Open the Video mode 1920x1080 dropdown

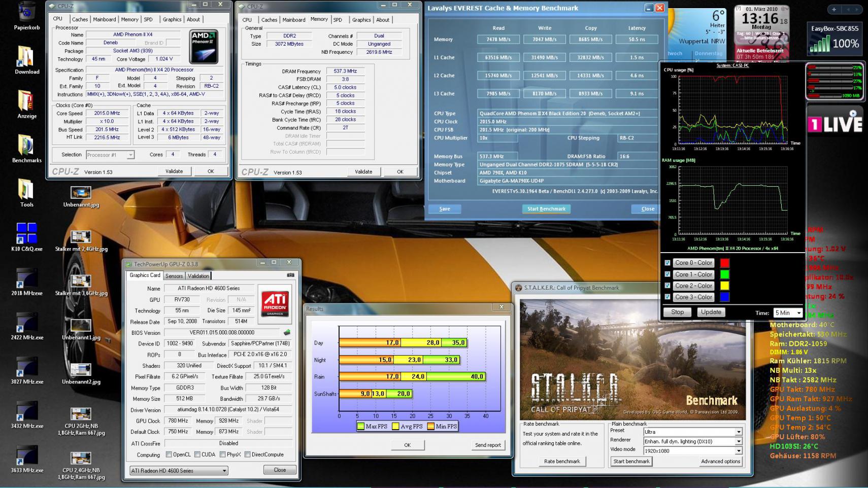pos(692,450)
